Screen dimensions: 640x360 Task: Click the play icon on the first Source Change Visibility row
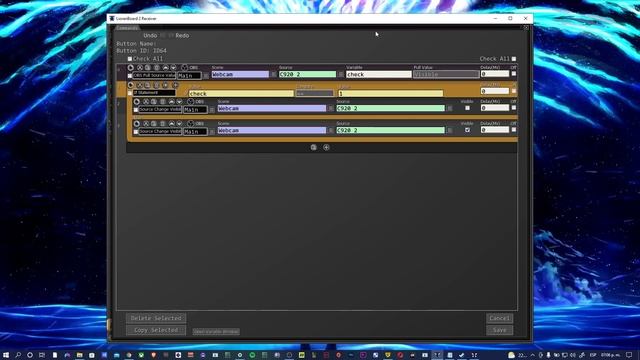coord(137,102)
